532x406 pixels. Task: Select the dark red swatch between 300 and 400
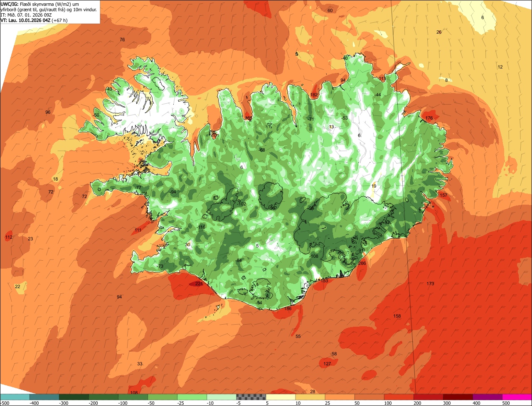tap(458, 397)
